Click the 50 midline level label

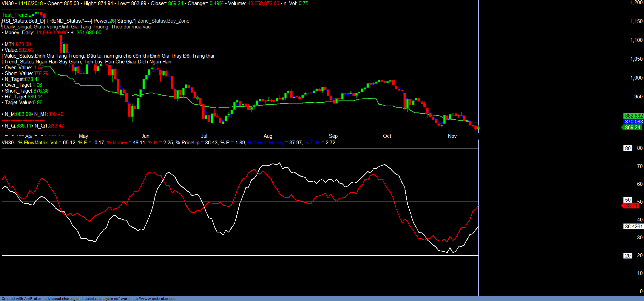[628, 200]
